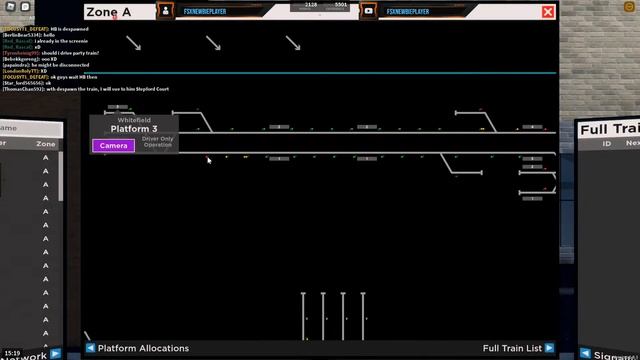Click the scrollbar in the zone list panel

(61, 176)
